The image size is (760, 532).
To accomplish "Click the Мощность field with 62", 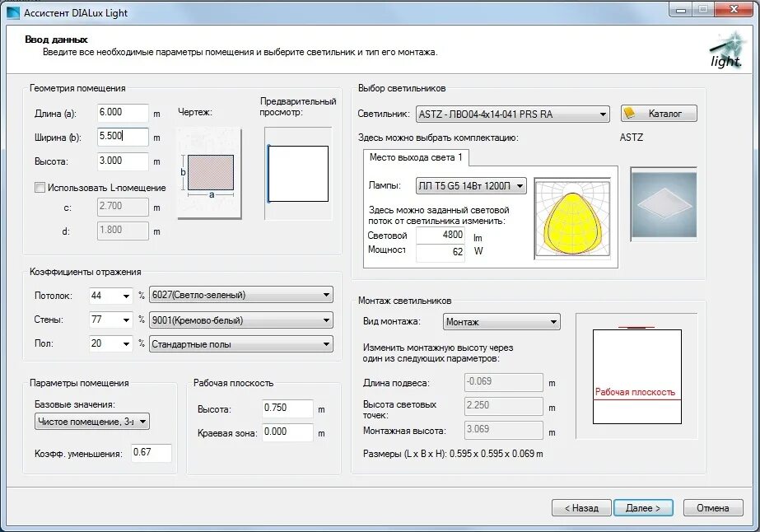I will click(x=441, y=252).
